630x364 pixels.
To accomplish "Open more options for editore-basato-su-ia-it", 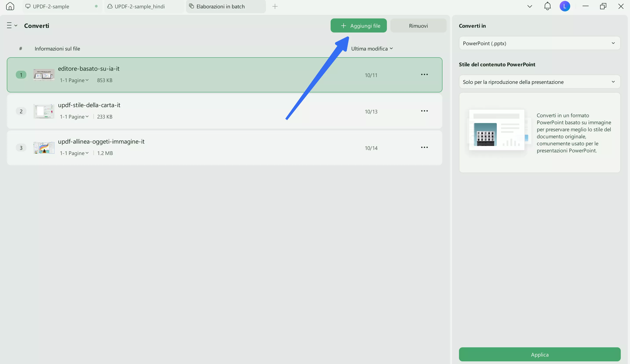I will pos(424,75).
